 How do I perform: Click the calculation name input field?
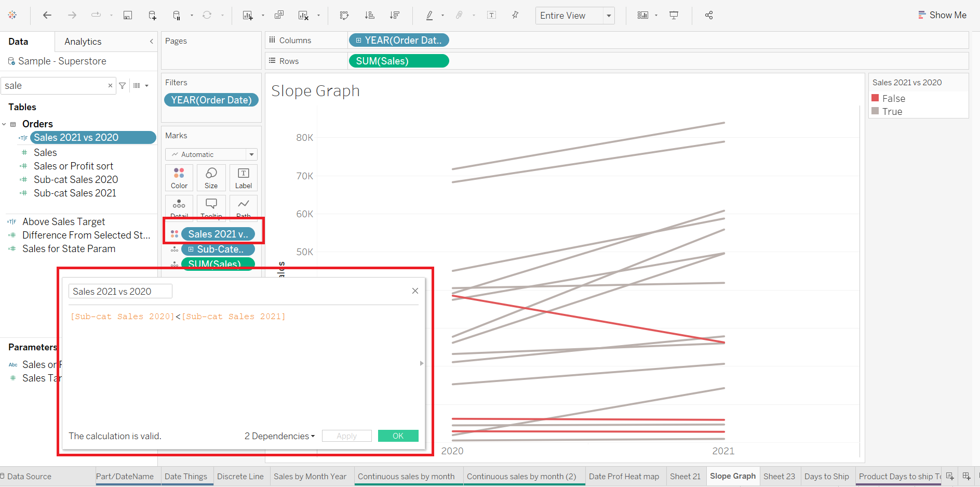[x=120, y=292]
